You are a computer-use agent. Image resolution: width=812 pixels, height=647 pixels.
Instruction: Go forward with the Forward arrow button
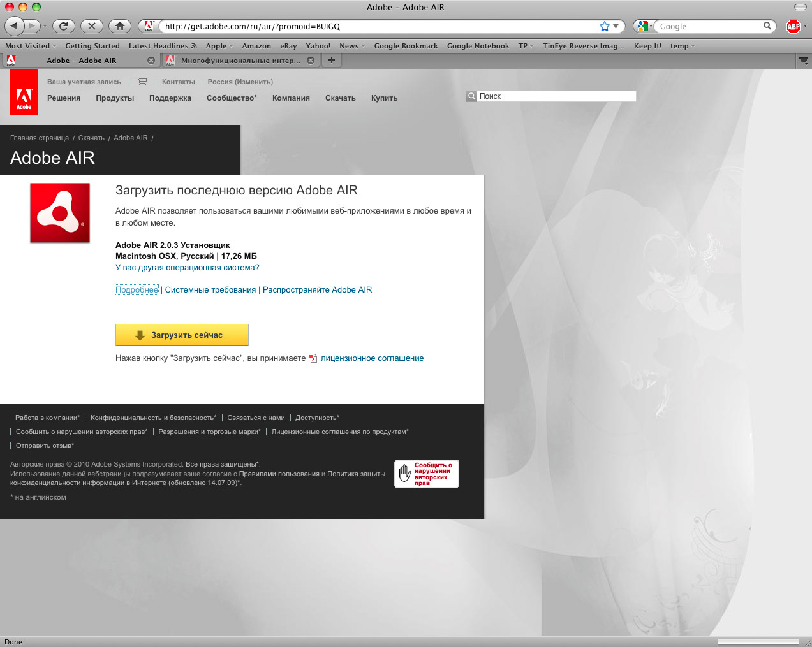(33, 26)
